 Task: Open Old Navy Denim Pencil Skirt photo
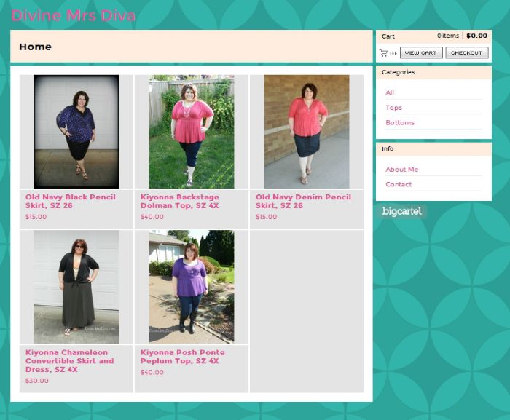(x=307, y=132)
